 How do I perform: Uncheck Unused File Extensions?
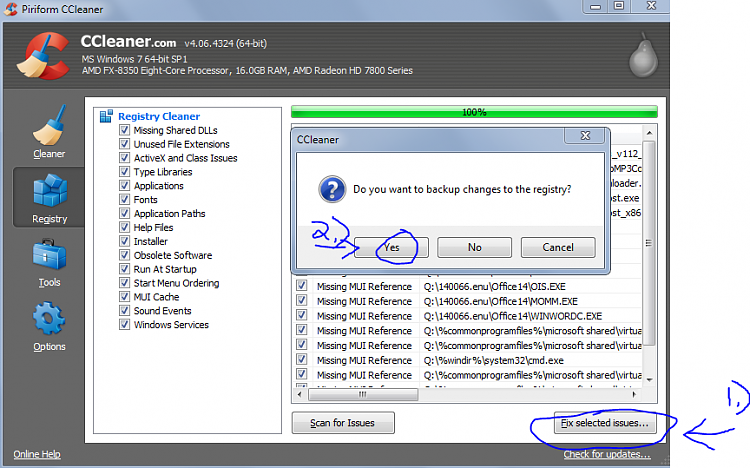[x=124, y=144]
